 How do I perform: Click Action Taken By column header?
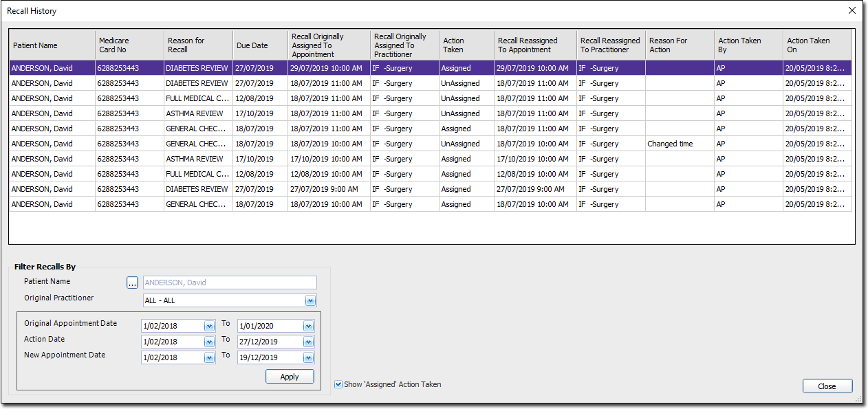point(748,45)
